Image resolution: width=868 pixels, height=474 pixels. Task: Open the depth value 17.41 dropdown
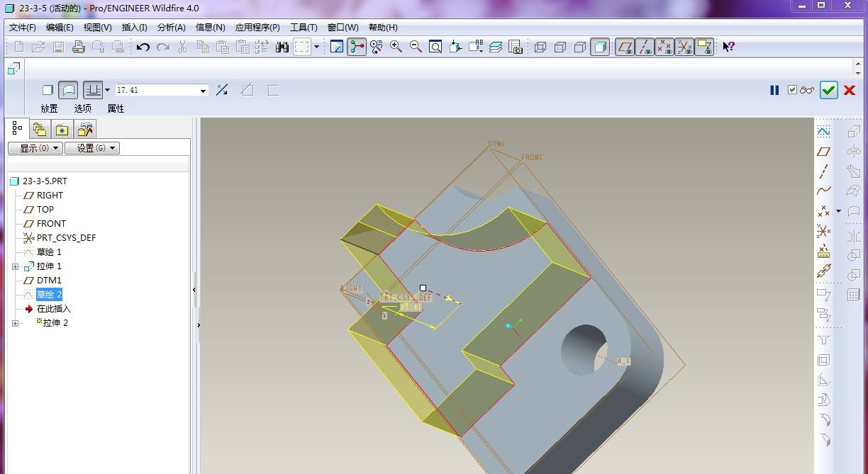point(203,91)
